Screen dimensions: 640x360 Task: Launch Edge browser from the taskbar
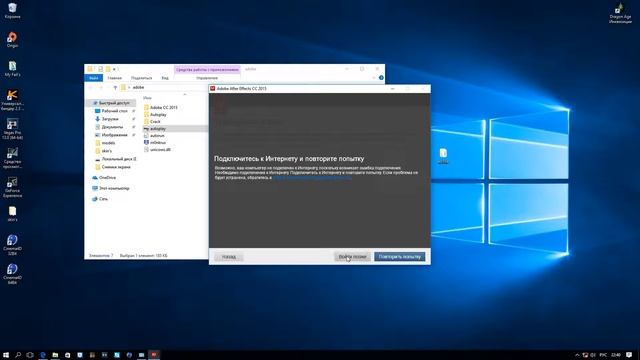[x=42, y=355]
